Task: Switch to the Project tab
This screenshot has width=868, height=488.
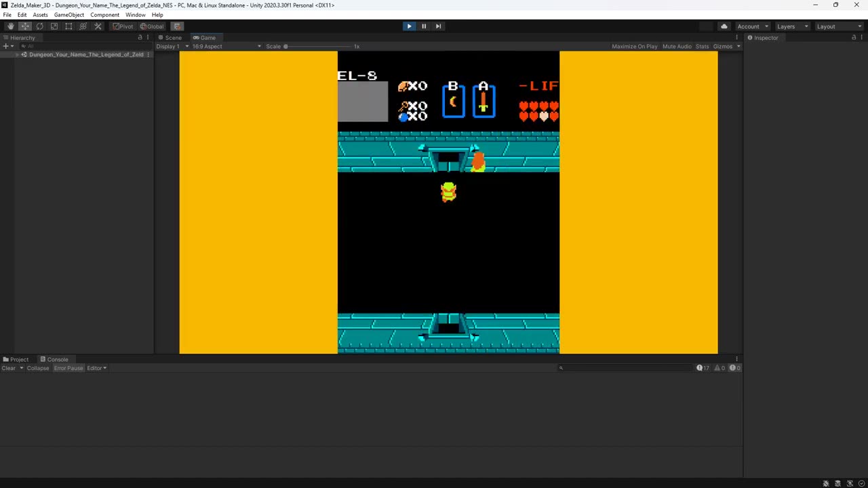Action: click(16, 359)
